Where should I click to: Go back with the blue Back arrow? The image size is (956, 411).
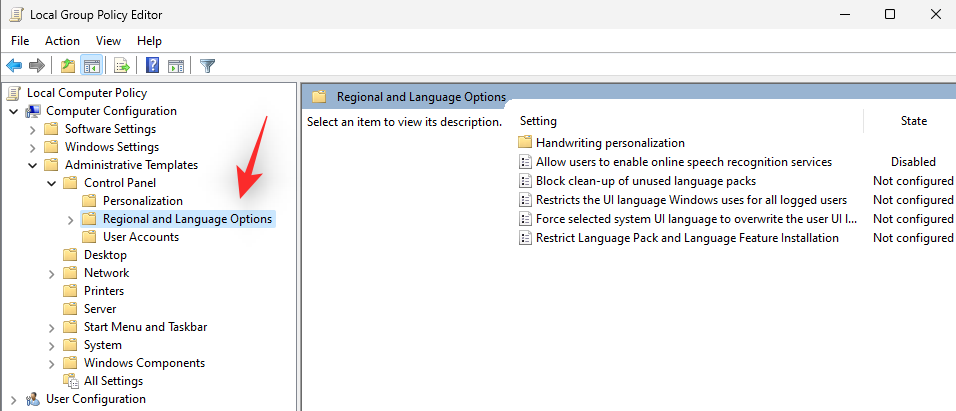pyautogui.click(x=14, y=65)
